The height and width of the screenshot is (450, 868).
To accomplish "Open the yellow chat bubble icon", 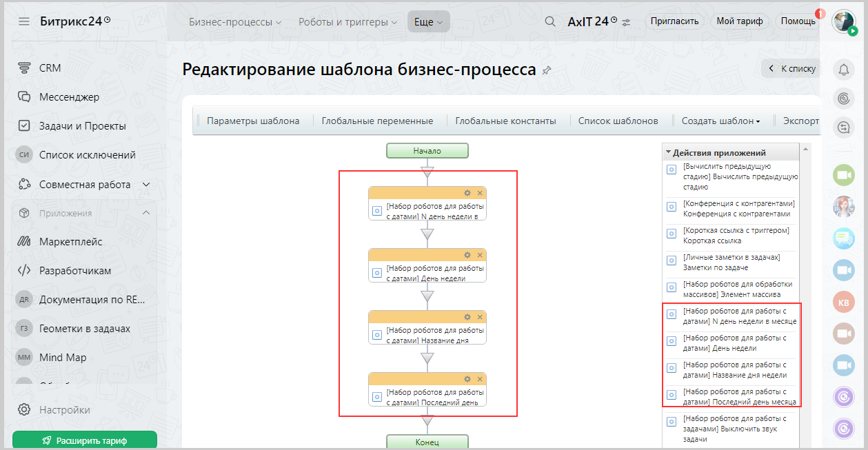I will [843, 238].
